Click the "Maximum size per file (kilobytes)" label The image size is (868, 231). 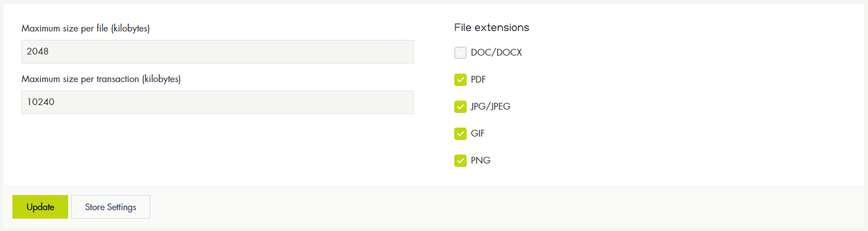pyautogui.click(x=85, y=29)
